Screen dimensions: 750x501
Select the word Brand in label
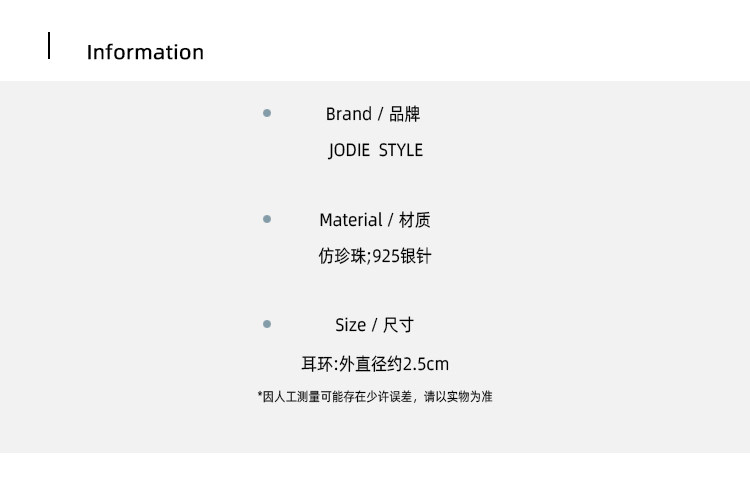pyautogui.click(x=348, y=114)
